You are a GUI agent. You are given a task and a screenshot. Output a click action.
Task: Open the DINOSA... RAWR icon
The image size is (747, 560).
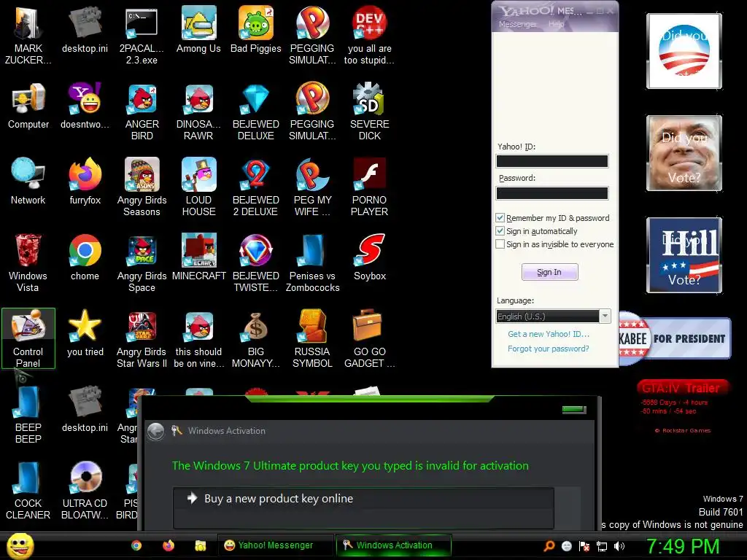tap(198, 112)
